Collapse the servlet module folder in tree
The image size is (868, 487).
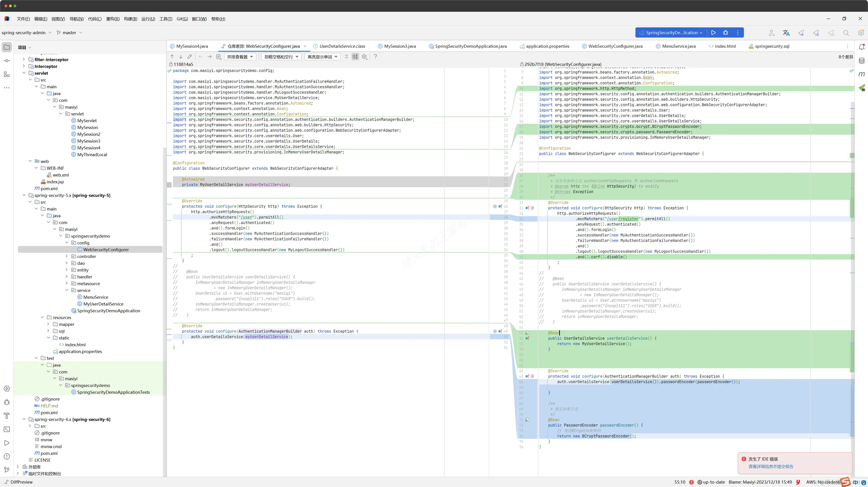click(x=24, y=73)
